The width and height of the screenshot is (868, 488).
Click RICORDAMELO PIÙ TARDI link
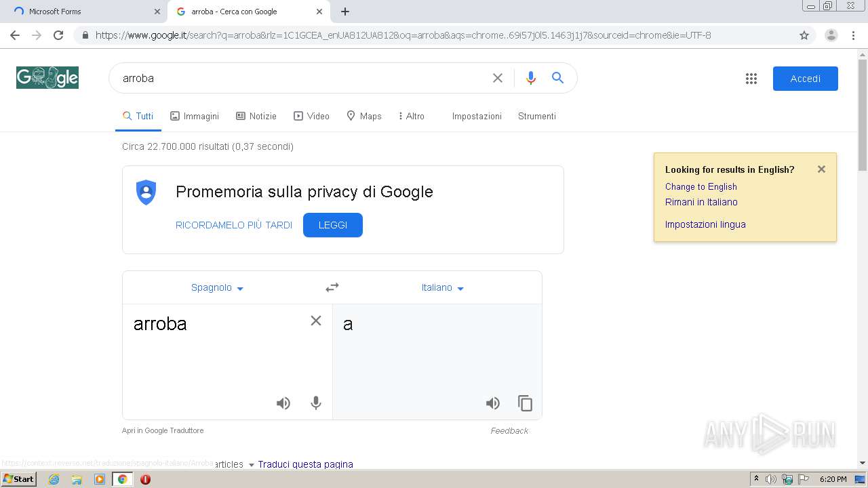(x=234, y=225)
